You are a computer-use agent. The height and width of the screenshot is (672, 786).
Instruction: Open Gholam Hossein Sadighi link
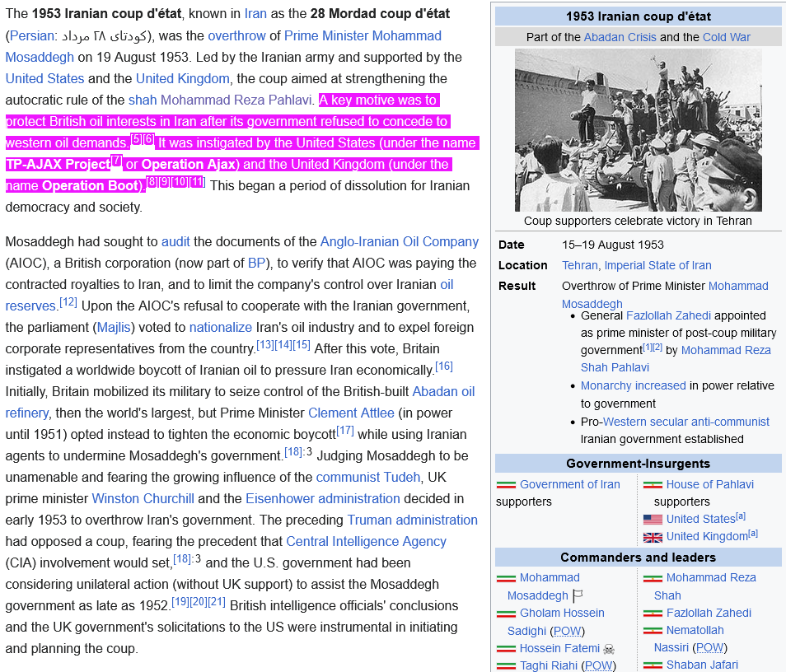coord(562,613)
